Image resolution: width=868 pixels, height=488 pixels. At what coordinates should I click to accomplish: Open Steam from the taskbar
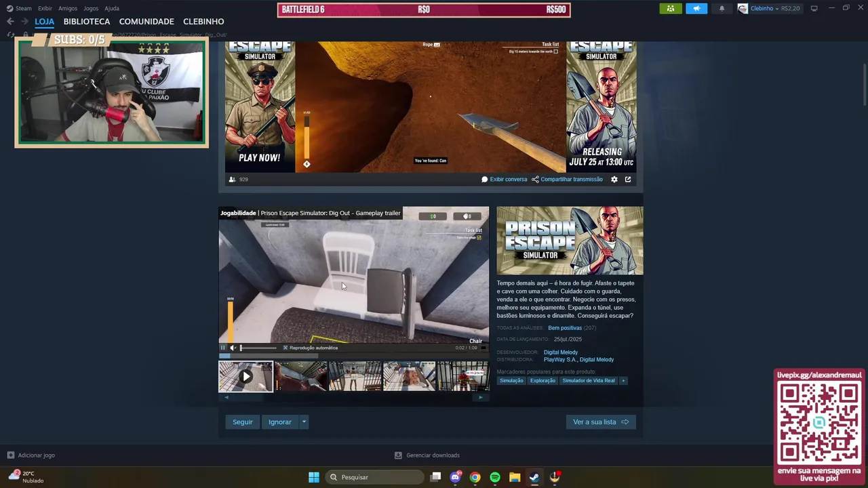534,477
